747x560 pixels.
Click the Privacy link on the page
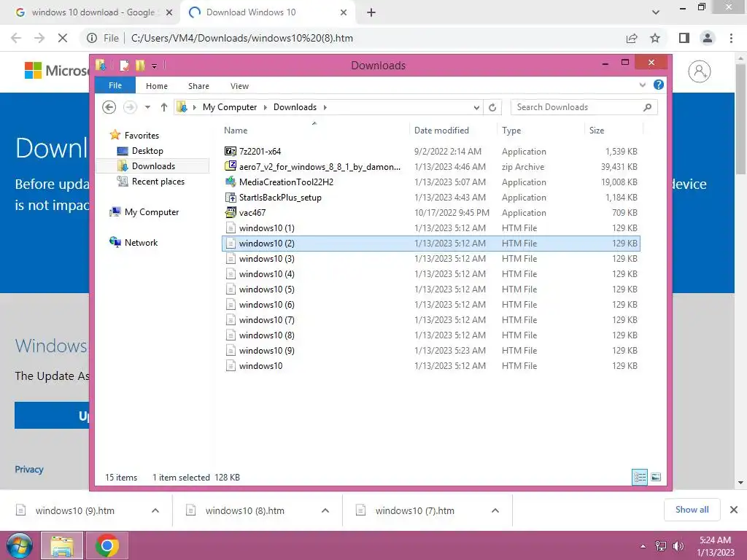point(29,469)
